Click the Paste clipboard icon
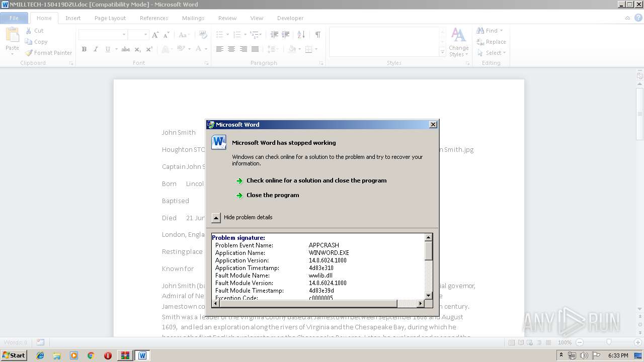The width and height of the screenshot is (644, 362). click(12, 36)
